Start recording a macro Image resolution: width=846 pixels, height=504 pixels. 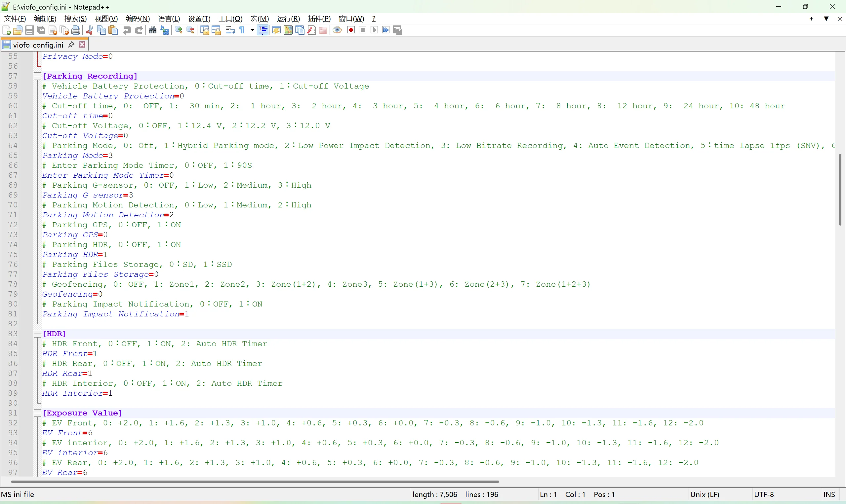pyautogui.click(x=351, y=30)
